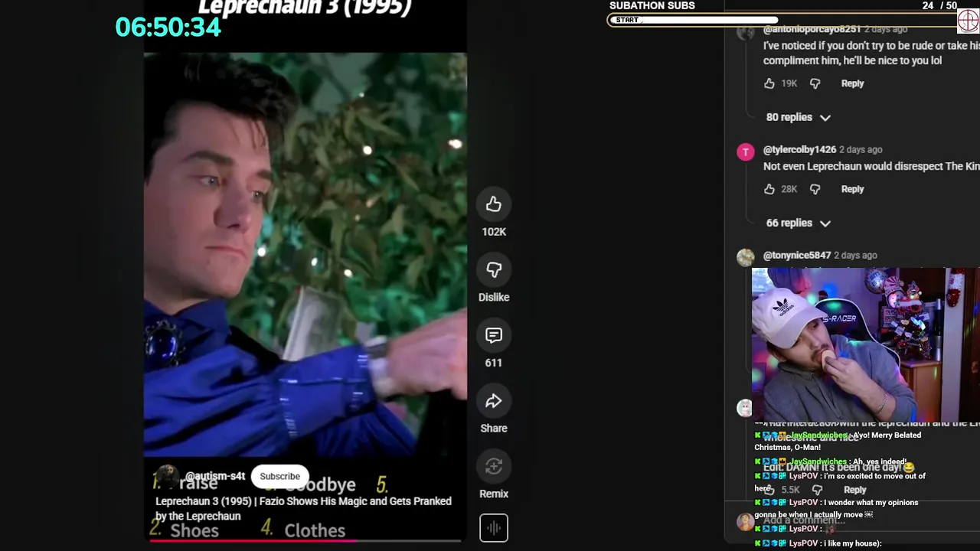Image resolution: width=980 pixels, height=551 pixels.
Task: Click the SUBATHON SUBS label
Action: 652,5
